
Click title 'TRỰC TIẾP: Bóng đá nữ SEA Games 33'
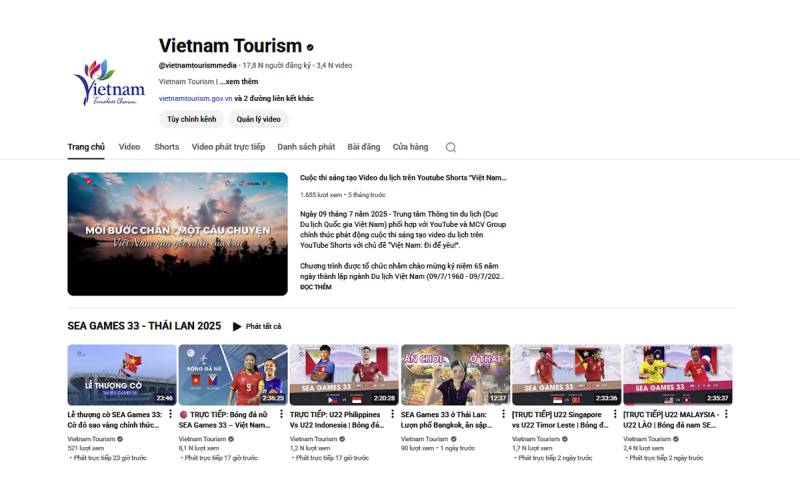(224, 420)
